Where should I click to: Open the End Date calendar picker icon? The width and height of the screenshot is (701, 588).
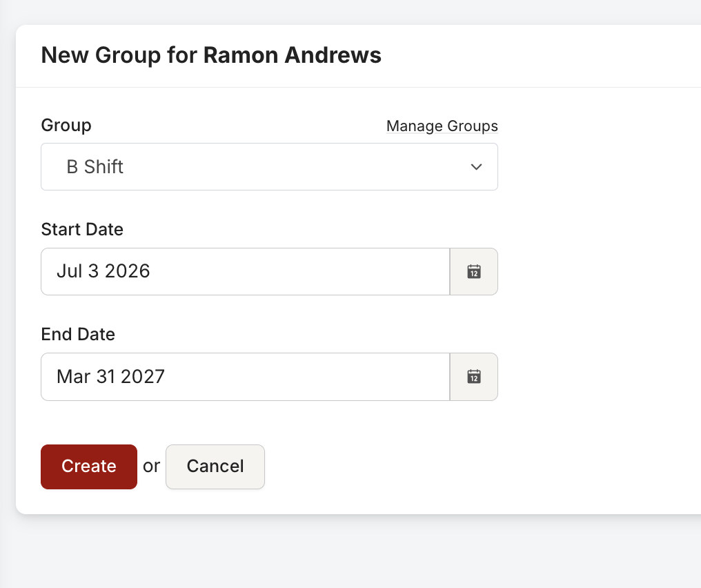(x=474, y=377)
